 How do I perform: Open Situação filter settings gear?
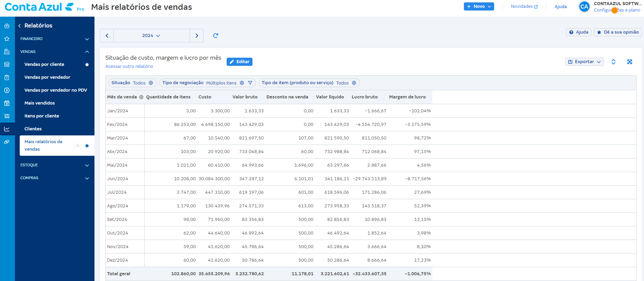tap(151, 83)
